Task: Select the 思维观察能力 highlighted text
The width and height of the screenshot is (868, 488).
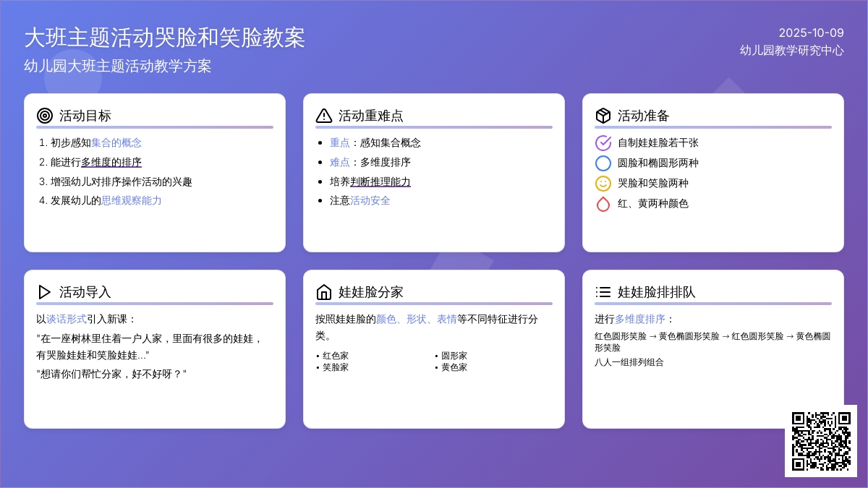Action: [x=132, y=201]
